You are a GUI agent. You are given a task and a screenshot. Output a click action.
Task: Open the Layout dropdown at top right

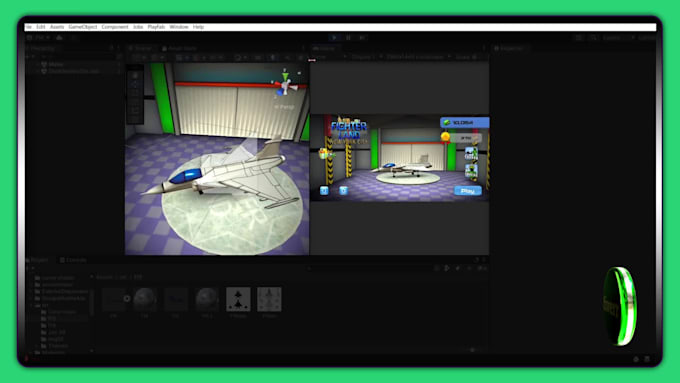[x=615, y=38]
